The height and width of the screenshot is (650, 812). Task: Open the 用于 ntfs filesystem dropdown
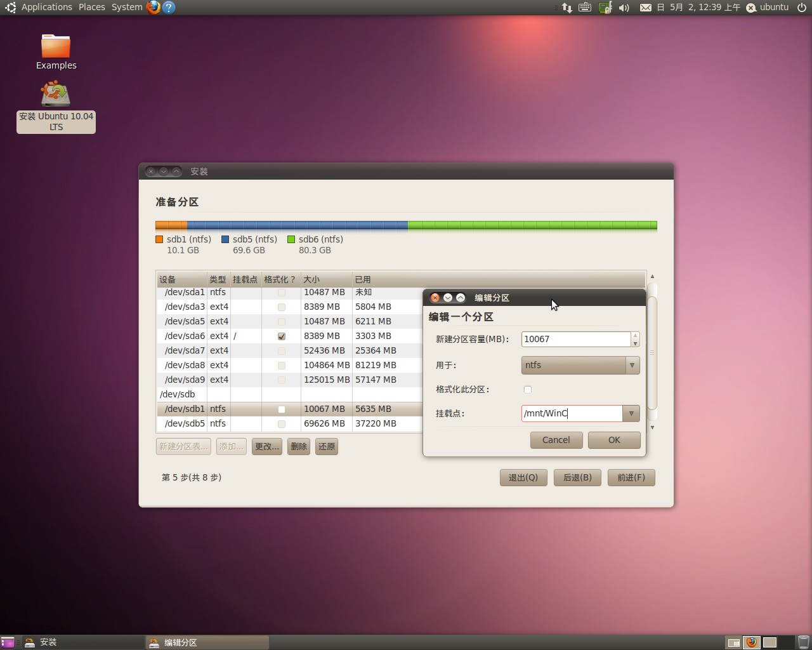(580, 365)
